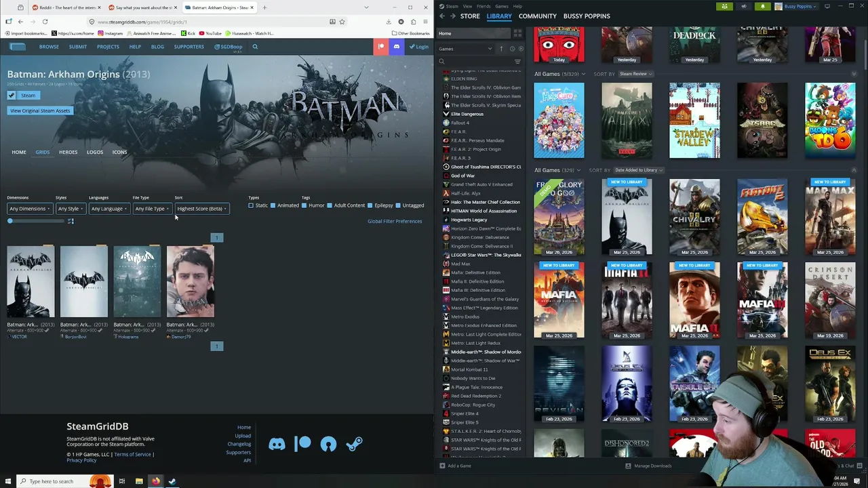Open Stardew Valley cover in Steam library
868x488 pixels.
tap(694, 121)
